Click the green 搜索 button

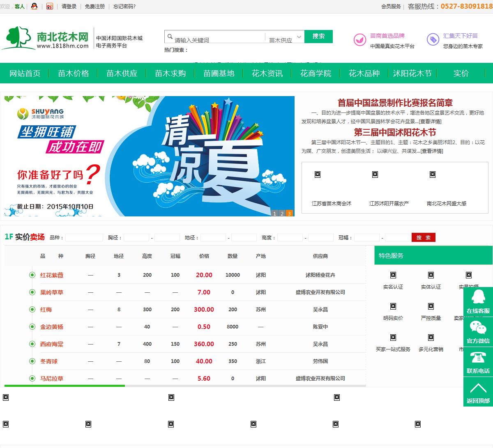click(x=318, y=37)
